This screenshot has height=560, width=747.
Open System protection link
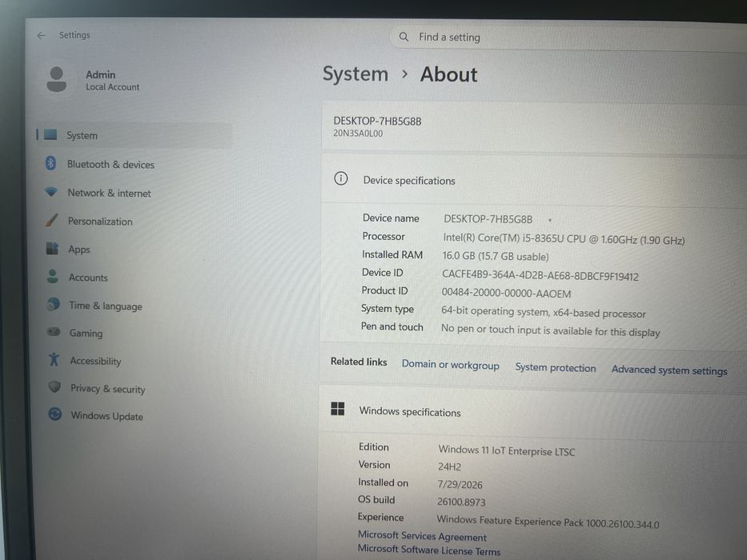(556, 368)
